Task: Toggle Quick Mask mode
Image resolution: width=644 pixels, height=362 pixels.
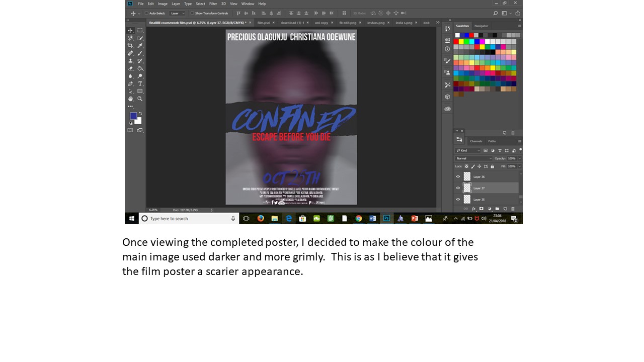Action: coord(130,130)
